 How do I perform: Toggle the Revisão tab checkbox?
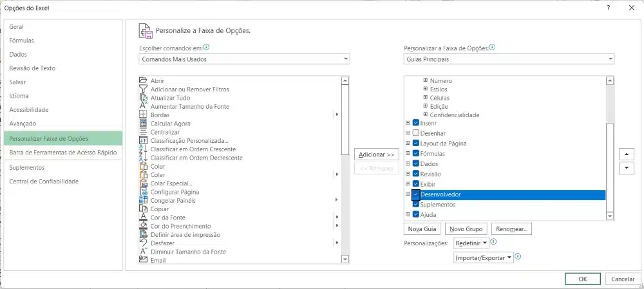point(415,174)
